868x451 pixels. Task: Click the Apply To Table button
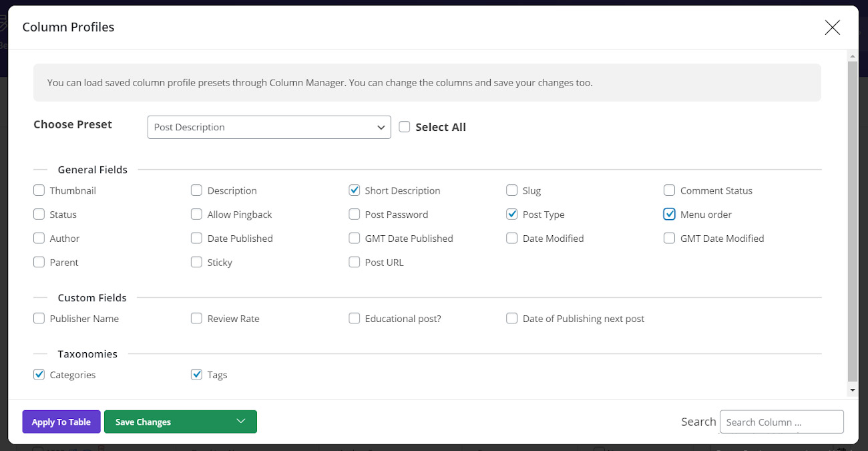coord(61,422)
